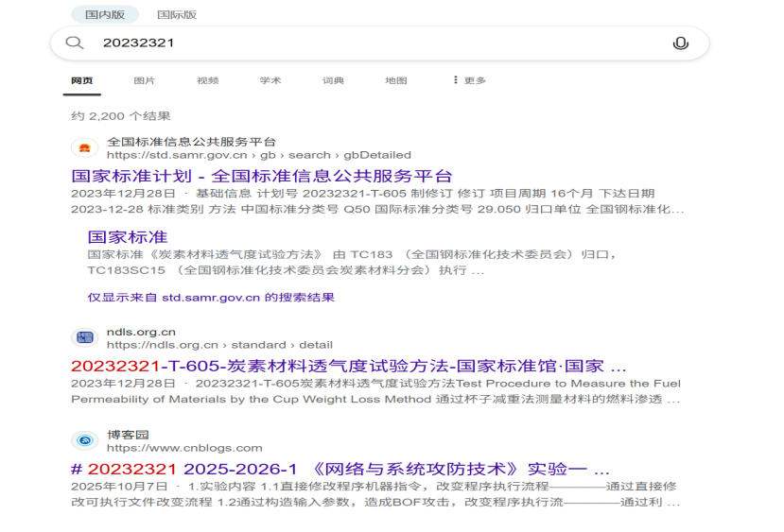
Task: Switch to 国内版 search mode
Action: click(x=105, y=14)
